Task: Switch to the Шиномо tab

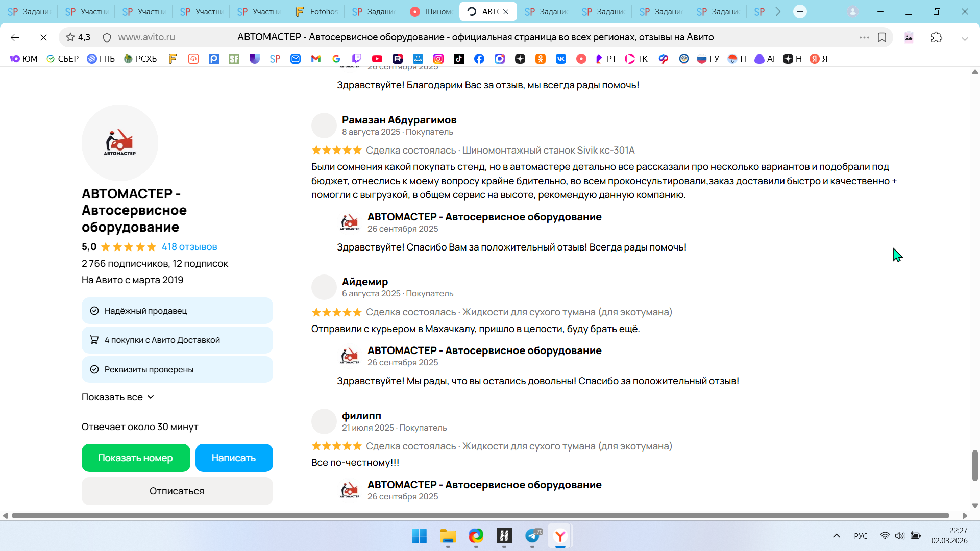Action: pyautogui.click(x=431, y=11)
